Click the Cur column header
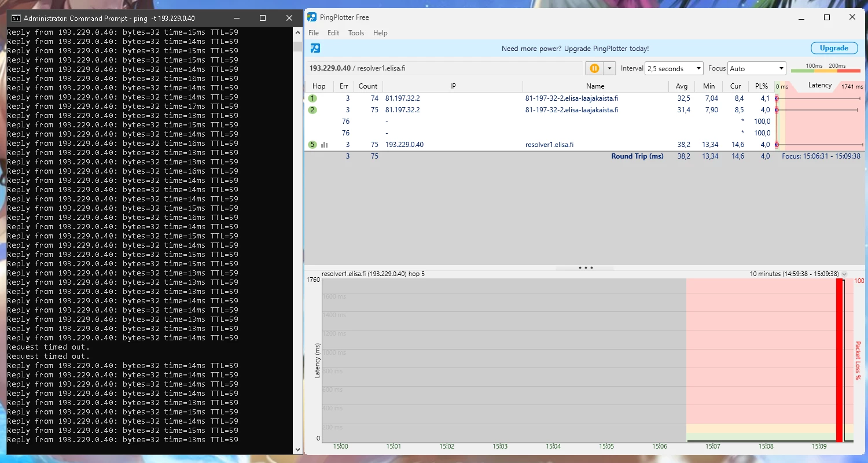 point(735,86)
